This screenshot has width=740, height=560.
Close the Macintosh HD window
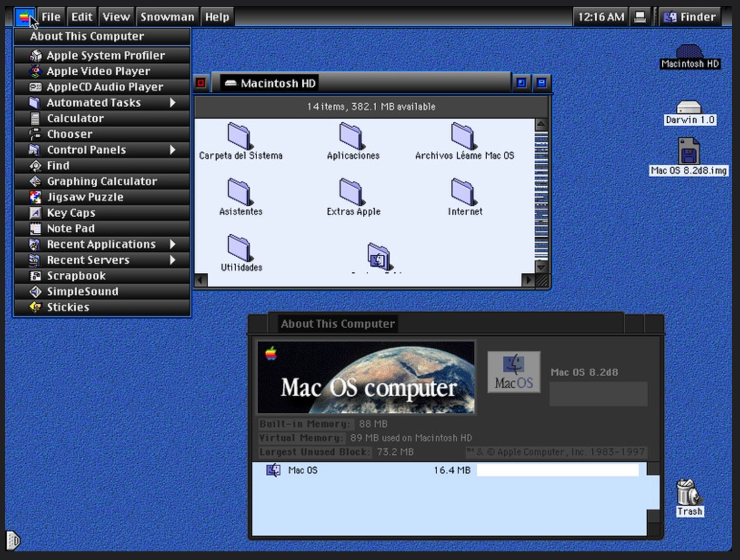coord(201,83)
